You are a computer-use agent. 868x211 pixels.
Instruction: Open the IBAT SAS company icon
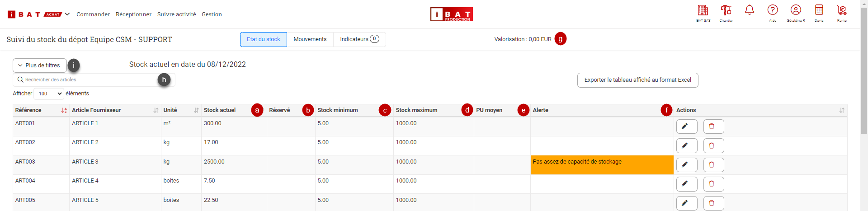point(703,11)
